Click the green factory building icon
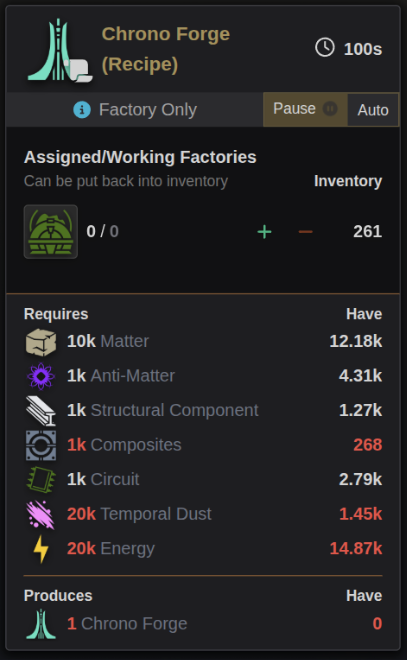407x660 pixels. click(51, 232)
